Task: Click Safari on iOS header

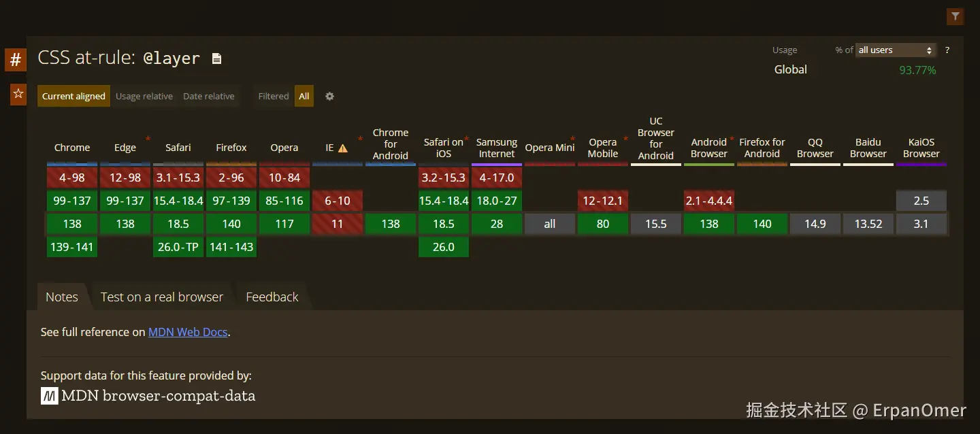Action: (x=444, y=148)
